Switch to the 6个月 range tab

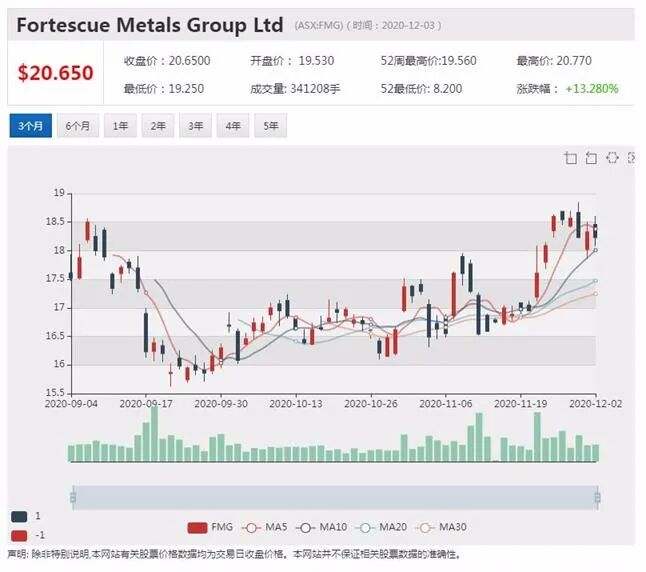coord(78,126)
